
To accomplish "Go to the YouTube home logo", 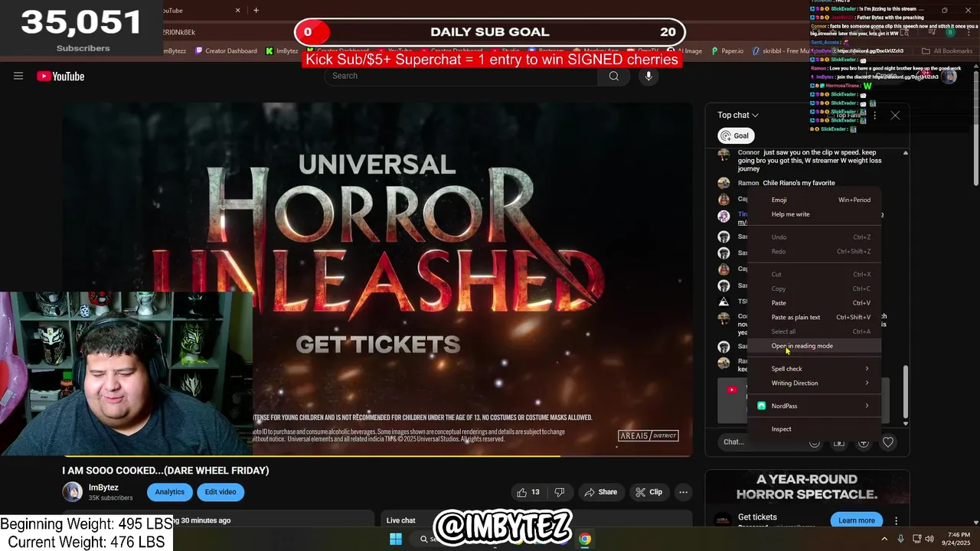I will 60,76.
